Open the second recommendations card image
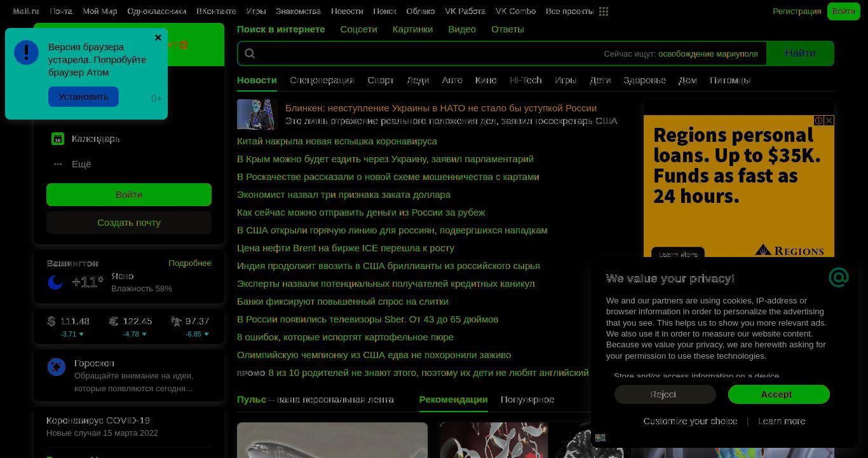The height and width of the screenshot is (458, 868). pos(535,440)
